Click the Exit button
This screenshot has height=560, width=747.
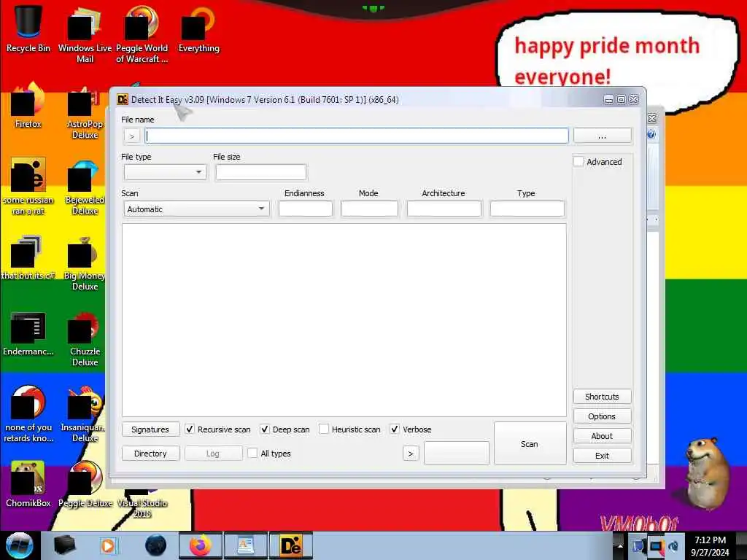[x=602, y=456]
